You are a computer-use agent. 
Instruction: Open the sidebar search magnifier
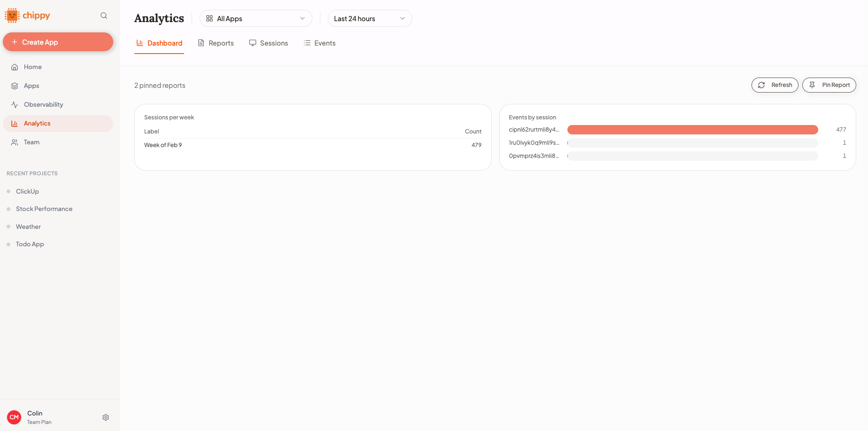(x=104, y=16)
